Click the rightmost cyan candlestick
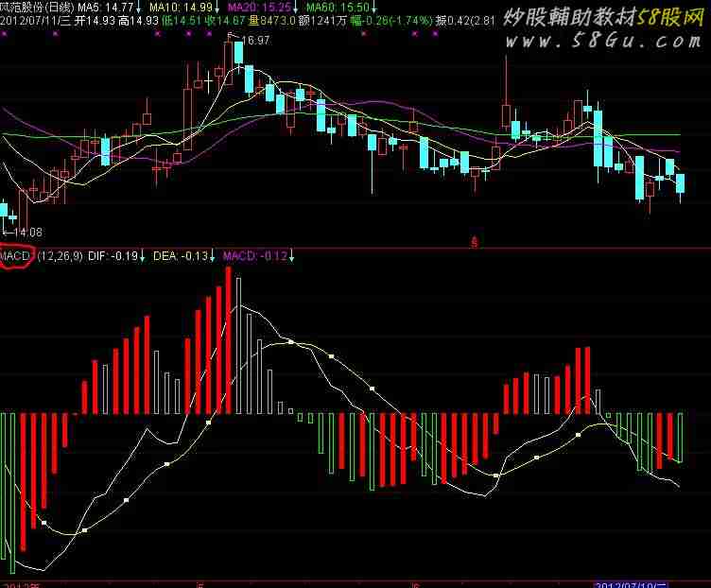711x588 pixels. (x=681, y=183)
